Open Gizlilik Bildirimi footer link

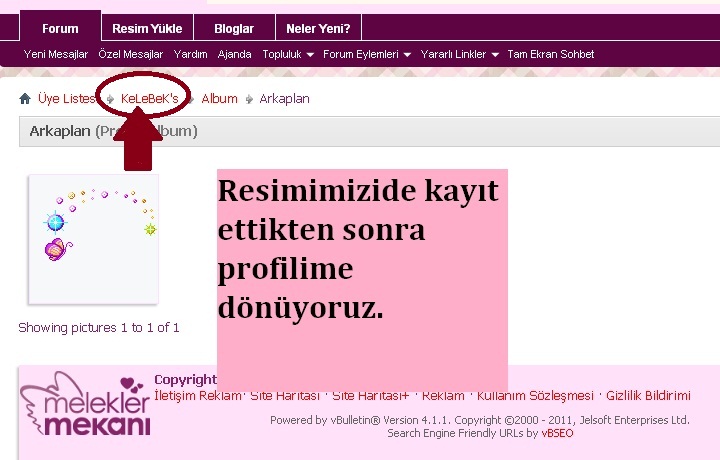pos(648,395)
